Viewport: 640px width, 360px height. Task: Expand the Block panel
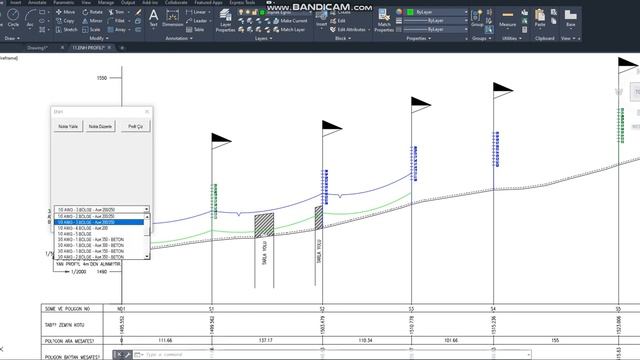coord(343,38)
